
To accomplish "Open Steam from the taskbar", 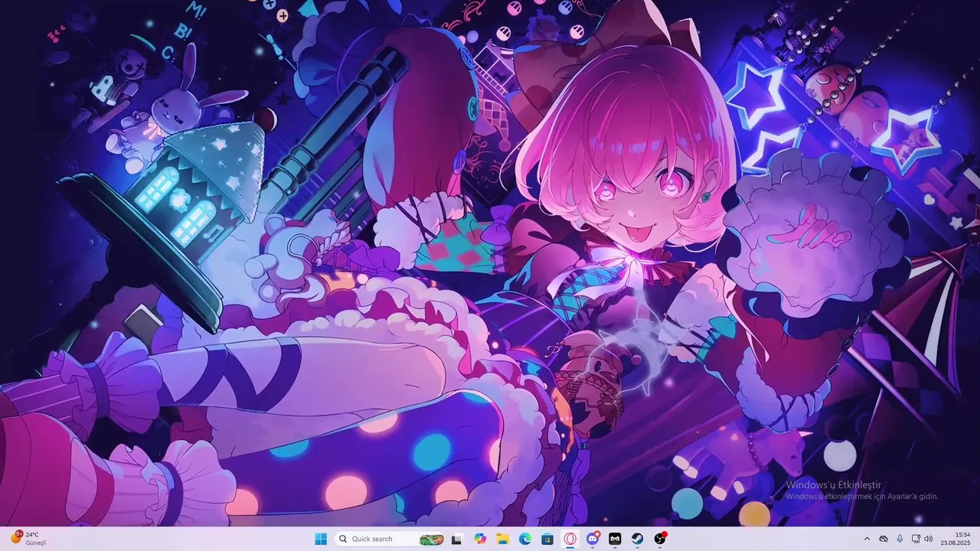I will (637, 539).
